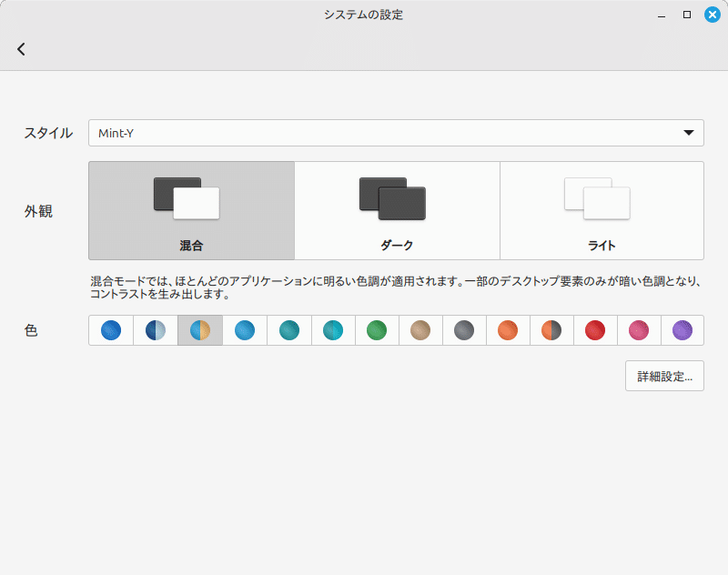Choose the solid dark blue color swatch
Image resolution: width=728 pixels, height=575 pixels.
(x=111, y=330)
